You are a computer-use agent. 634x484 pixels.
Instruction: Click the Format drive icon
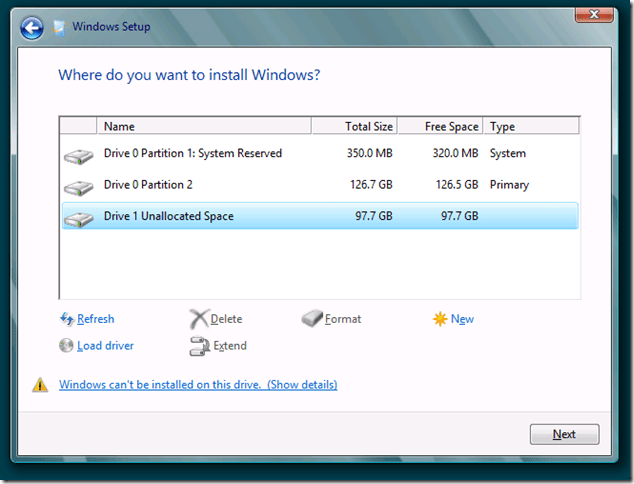312,319
